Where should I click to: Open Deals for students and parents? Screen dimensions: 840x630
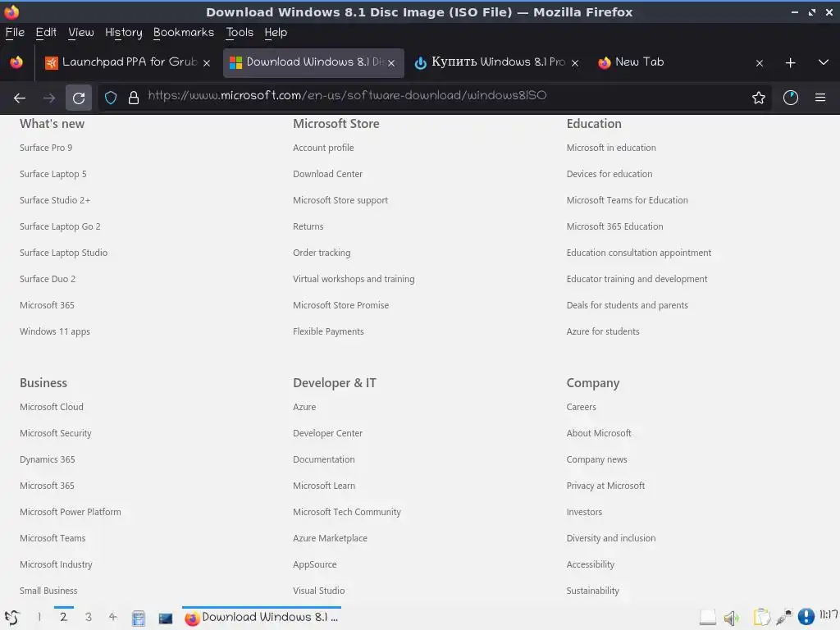pyautogui.click(x=628, y=305)
